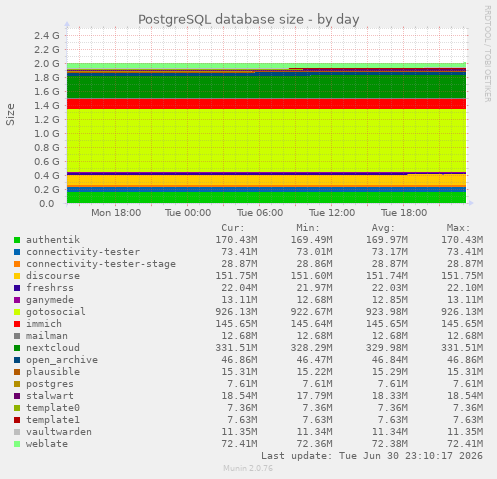Click the 'Tue 18:00' time axis label
The image size is (497, 479).
coord(404,213)
